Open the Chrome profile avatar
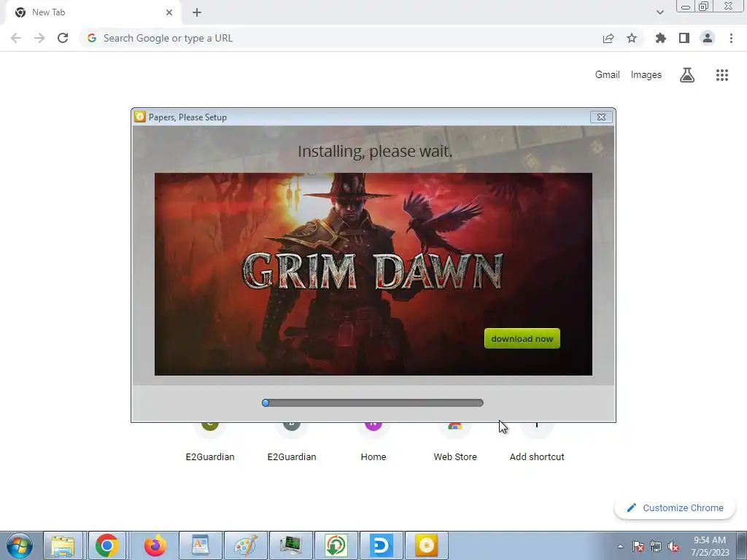The image size is (747, 560). (x=708, y=38)
